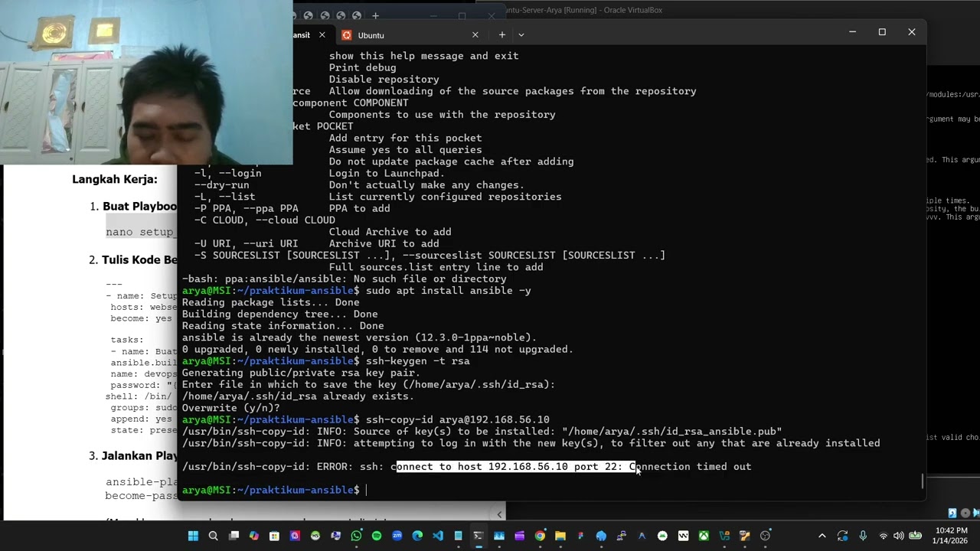Open the Wi-Fi network status icon
Image resolution: width=980 pixels, height=551 pixels.
[884, 536]
